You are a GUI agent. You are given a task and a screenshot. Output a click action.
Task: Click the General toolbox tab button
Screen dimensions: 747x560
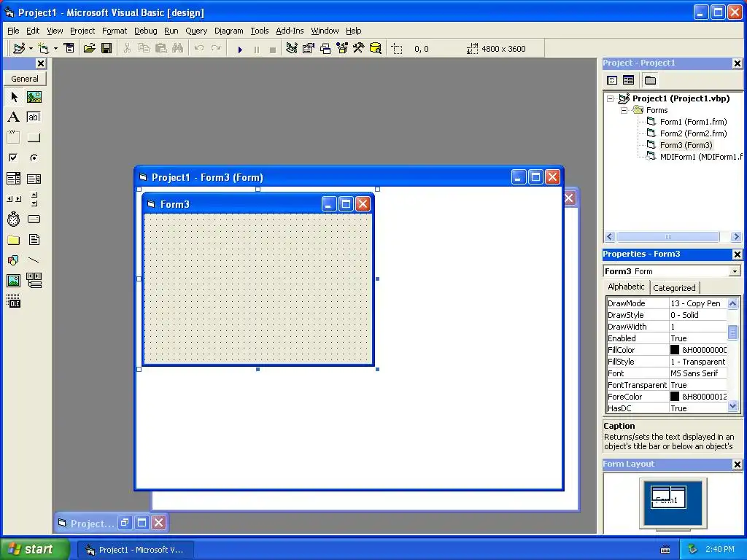tap(25, 79)
